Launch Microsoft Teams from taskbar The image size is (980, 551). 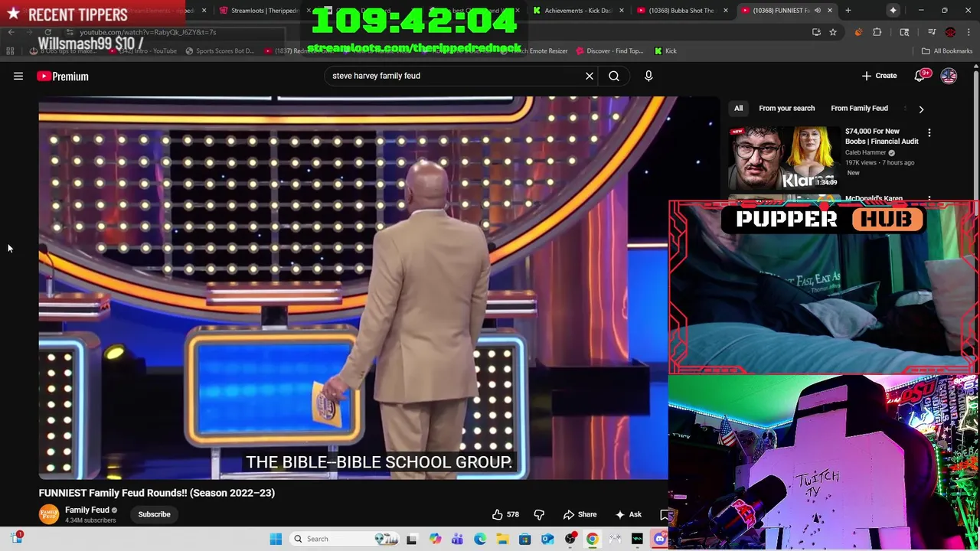pyautogui.click(x=457, y=539)
